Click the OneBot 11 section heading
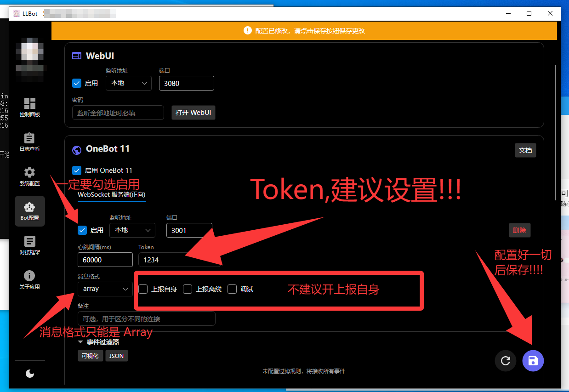The image size is (569, 392). (x=108, y=149)
